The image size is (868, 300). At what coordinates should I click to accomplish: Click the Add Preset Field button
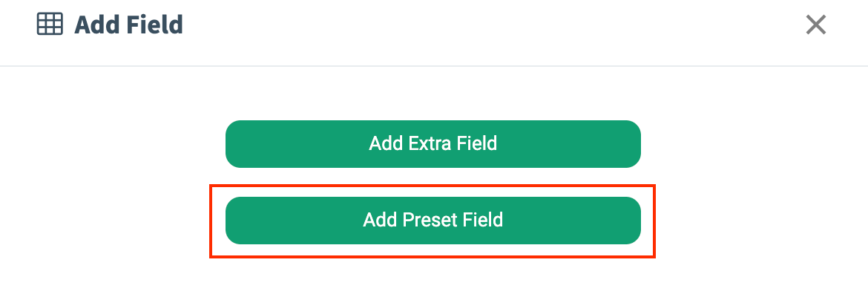[x=433, y=221]
